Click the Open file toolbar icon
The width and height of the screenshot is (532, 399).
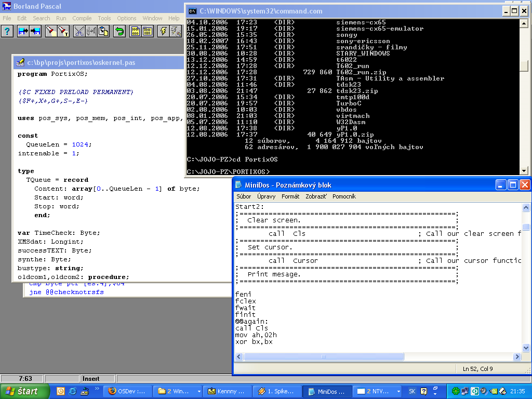coord(23,31)
